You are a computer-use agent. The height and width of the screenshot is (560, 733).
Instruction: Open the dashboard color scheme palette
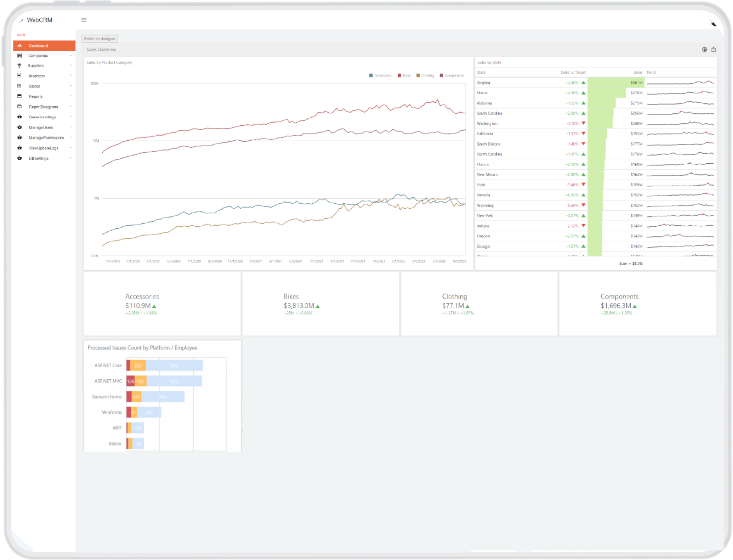tap(704, 49)
